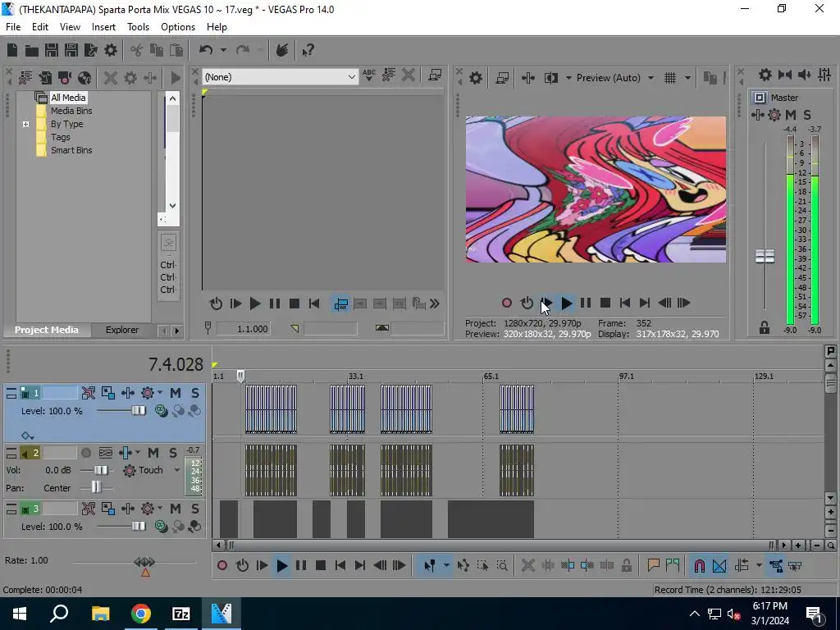Open a project using the folder icon
Screen dimensions: 840x630
click(x=32, y=50)
